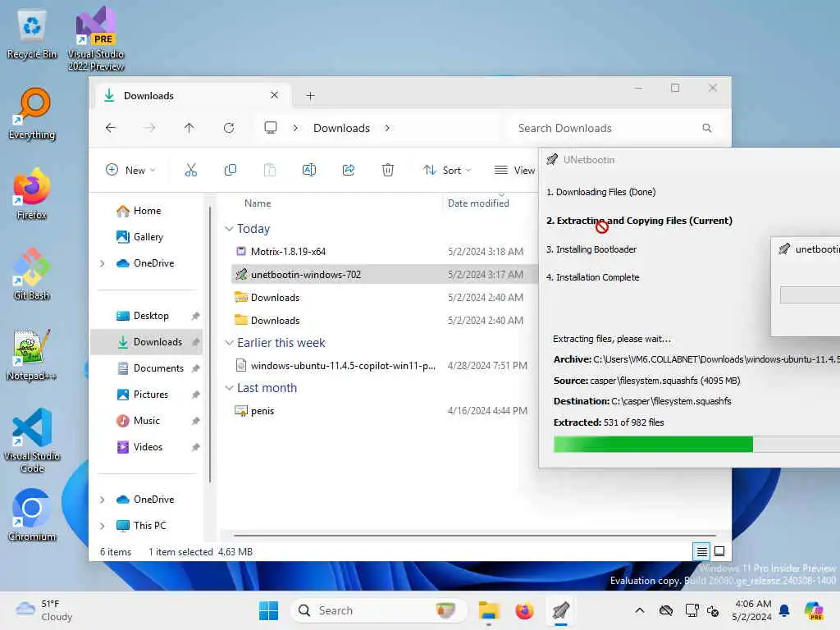
Task: Switch to details view layout icon
Action: 701,551
